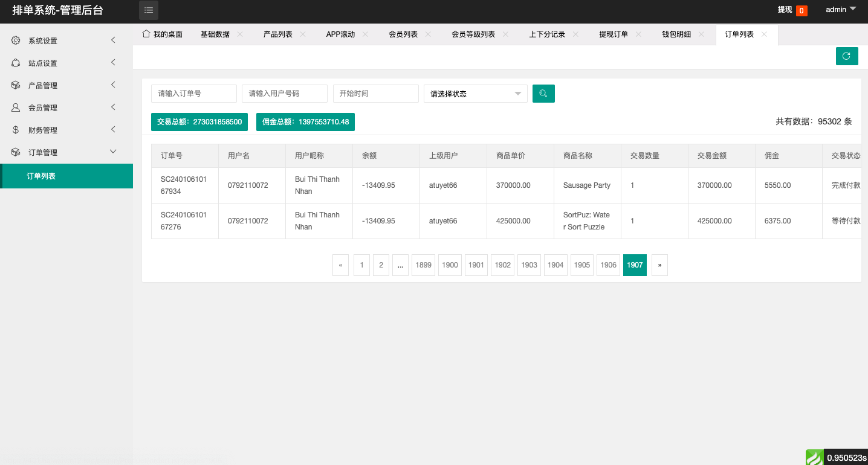Click the green refresh icon button
868x465 pixels.
coord(846,56)
